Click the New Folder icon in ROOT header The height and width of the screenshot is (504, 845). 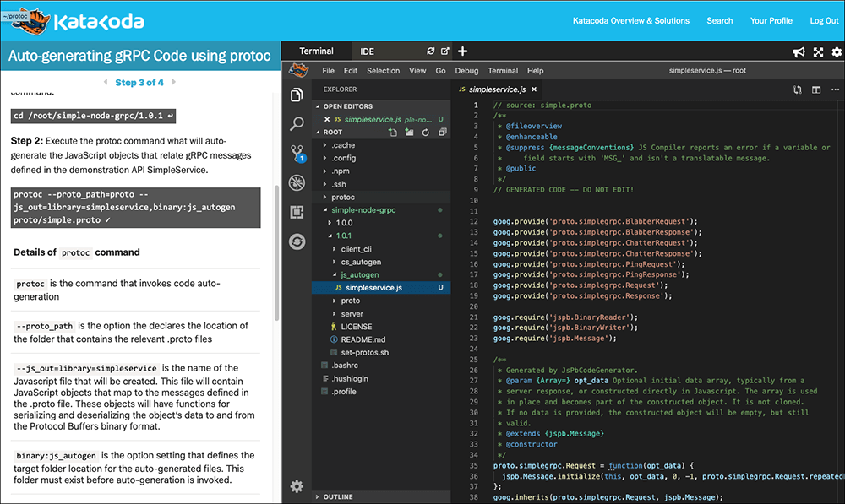click(410, 132)
